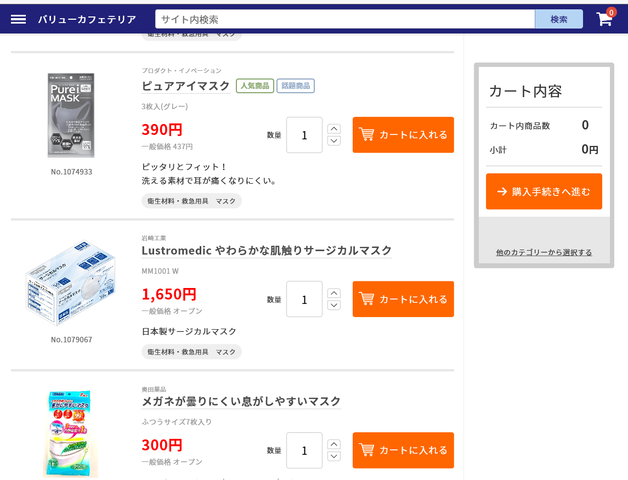This screenshot has width=628, height=480.
Task: Open ピュアアイマスク product title link
Action: pyautogui.click(x=186, y=86)
